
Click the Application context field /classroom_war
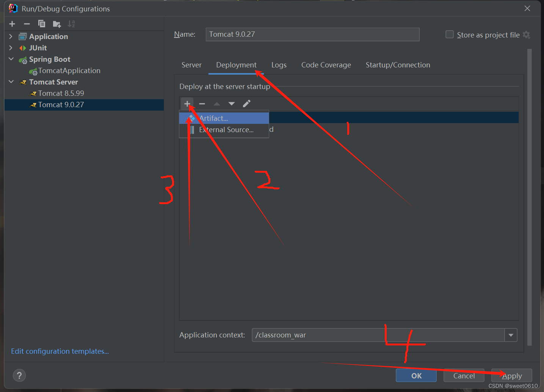[x=378, y=335]
